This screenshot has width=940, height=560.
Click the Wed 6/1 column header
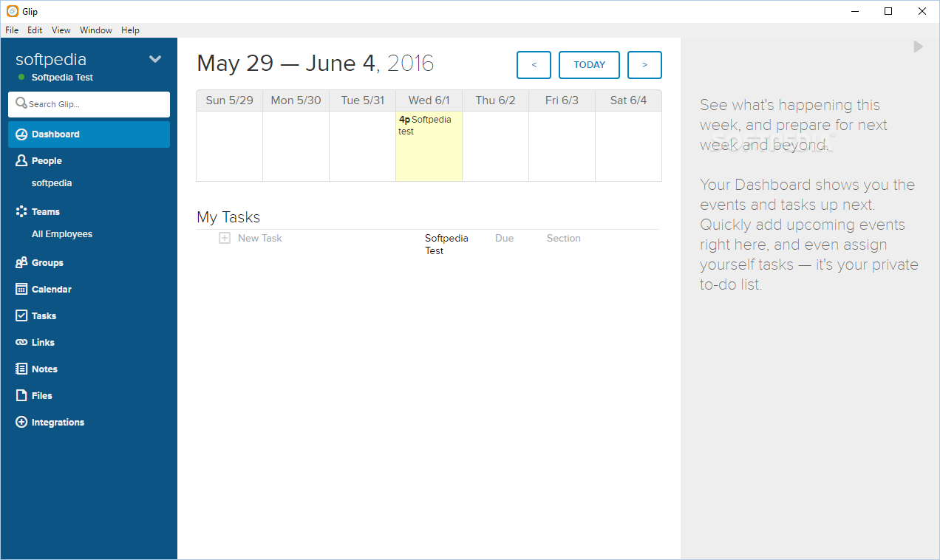(429, 100)
